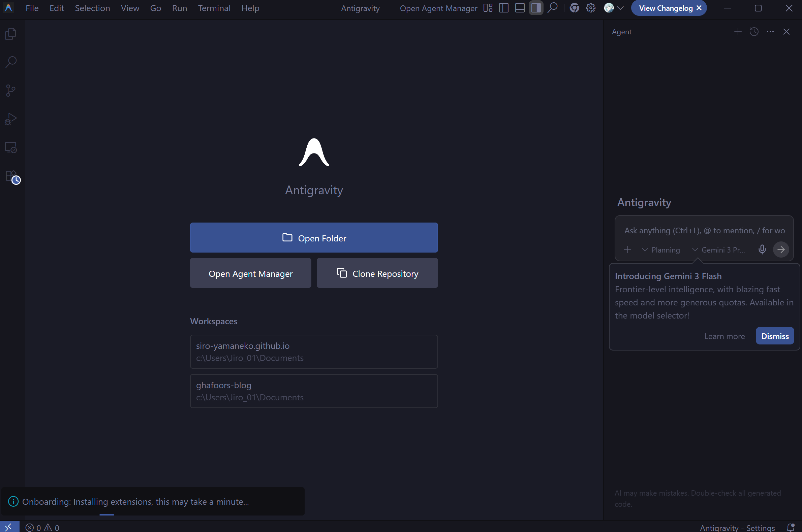Click the Open Folder button
The image size is (802, 532).
[314, 238]
